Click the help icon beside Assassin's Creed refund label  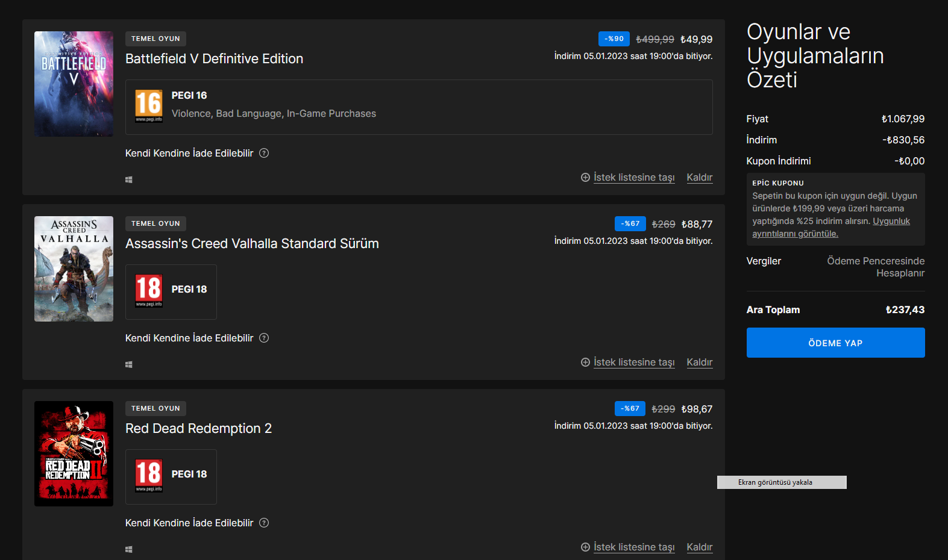click(264, 338)
